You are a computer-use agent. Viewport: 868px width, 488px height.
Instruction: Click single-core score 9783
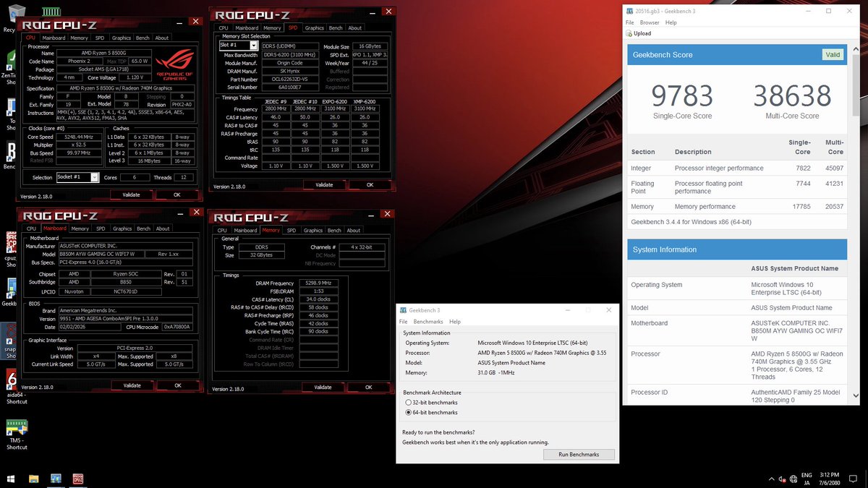[682, 95]
